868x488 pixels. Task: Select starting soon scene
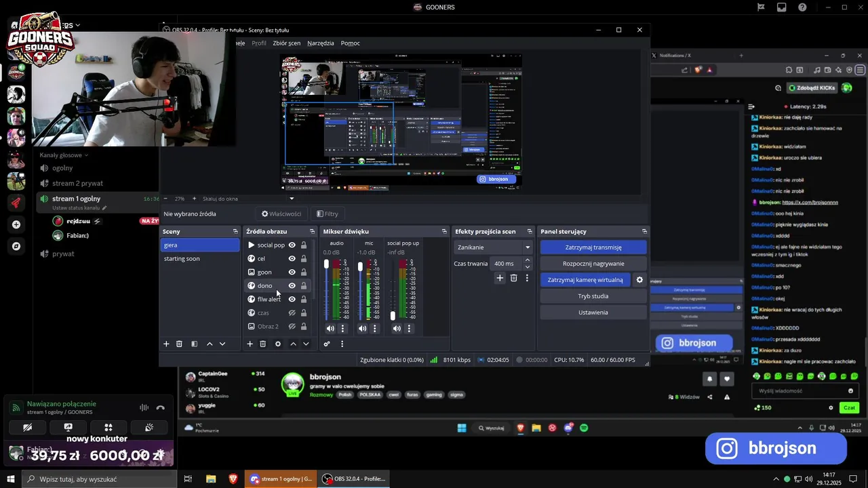coord(200,259)
